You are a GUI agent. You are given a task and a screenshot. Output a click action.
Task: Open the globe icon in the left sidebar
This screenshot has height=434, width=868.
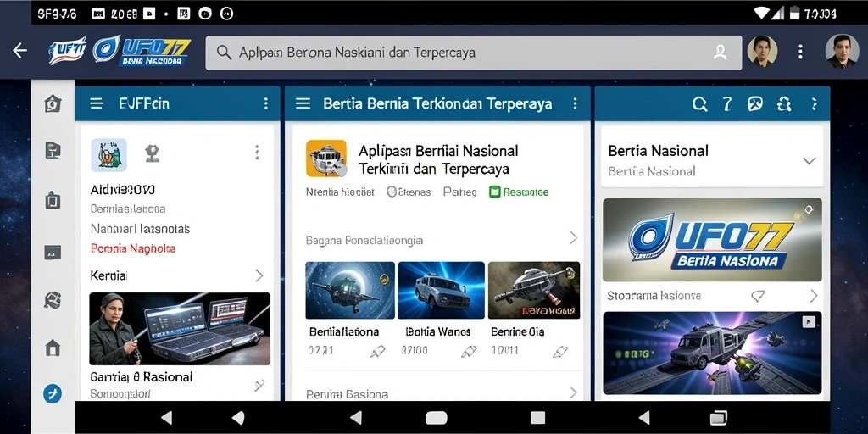(x=53, y=300)
